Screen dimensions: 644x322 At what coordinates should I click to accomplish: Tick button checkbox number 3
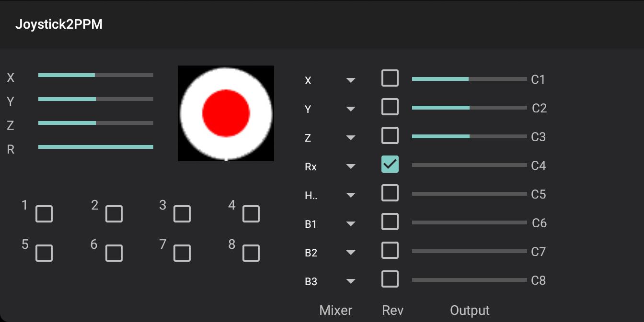click(x=182, y=214)
